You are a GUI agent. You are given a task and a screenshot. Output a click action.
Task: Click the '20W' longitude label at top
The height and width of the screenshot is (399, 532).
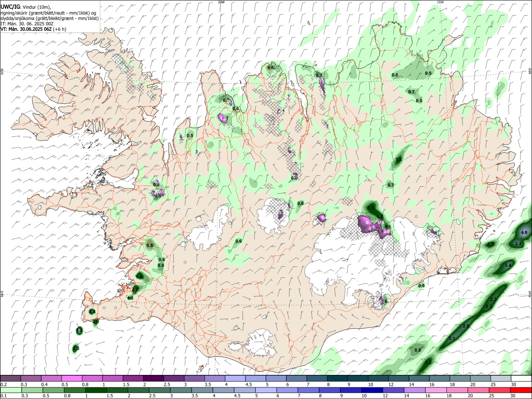point(221,2)
